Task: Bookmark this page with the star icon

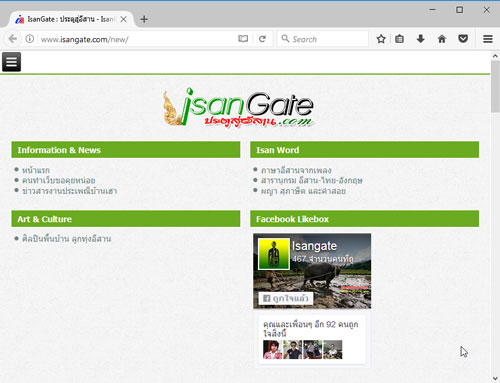Action: pyautogui.click(x=381, y=39)
